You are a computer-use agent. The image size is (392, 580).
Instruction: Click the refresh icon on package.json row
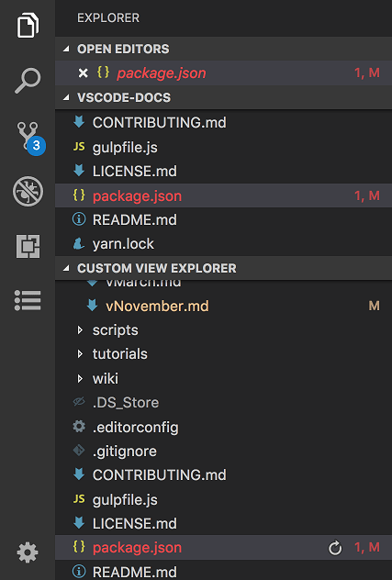(x=335, y=548)
